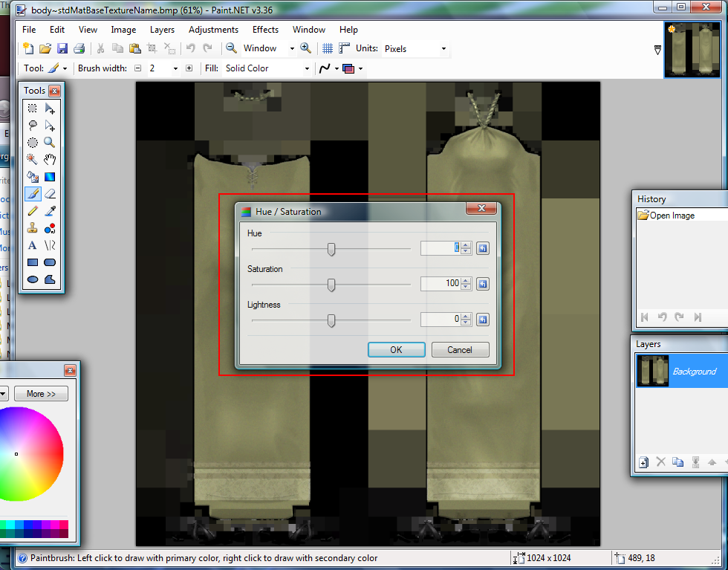This screenshot has width=728, height=570.
Task: Click the Zoom In magnifier icon
Action: tap(305, 48)
